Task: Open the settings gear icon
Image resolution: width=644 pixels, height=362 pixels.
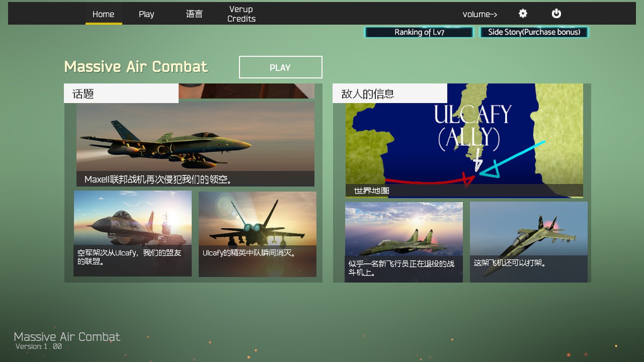Action: pyautogui.click(x=523, y=14)
